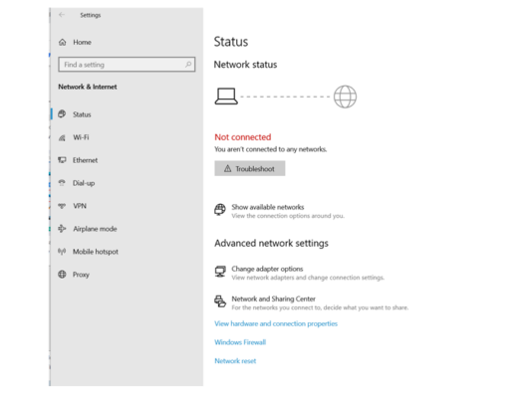532x399 pixels.
Task: Open the VPN settings page
Action: pos(80,206)
